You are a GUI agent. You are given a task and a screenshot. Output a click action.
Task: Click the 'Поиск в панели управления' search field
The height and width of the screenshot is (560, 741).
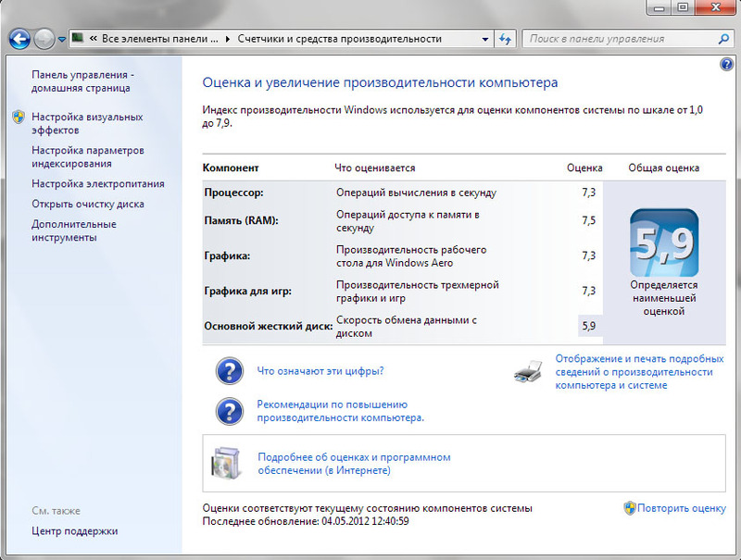[619, 39]
